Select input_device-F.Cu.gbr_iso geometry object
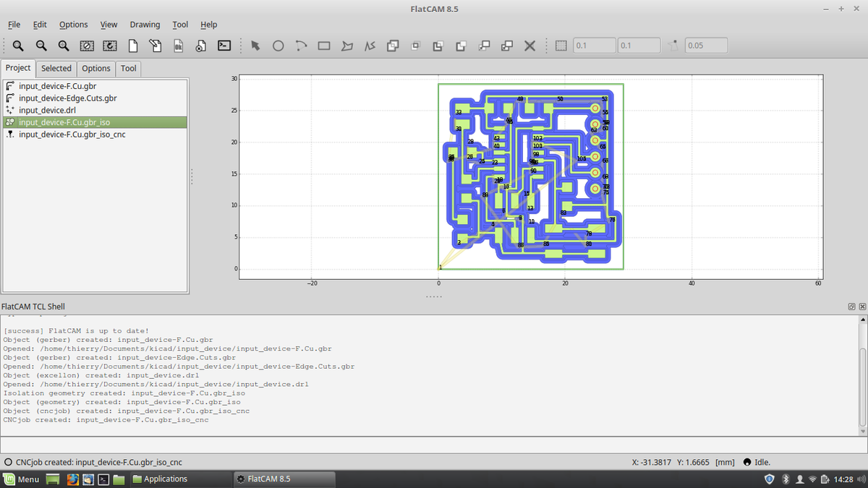Viewport: 868px width, 488px height. click(94, 122)
